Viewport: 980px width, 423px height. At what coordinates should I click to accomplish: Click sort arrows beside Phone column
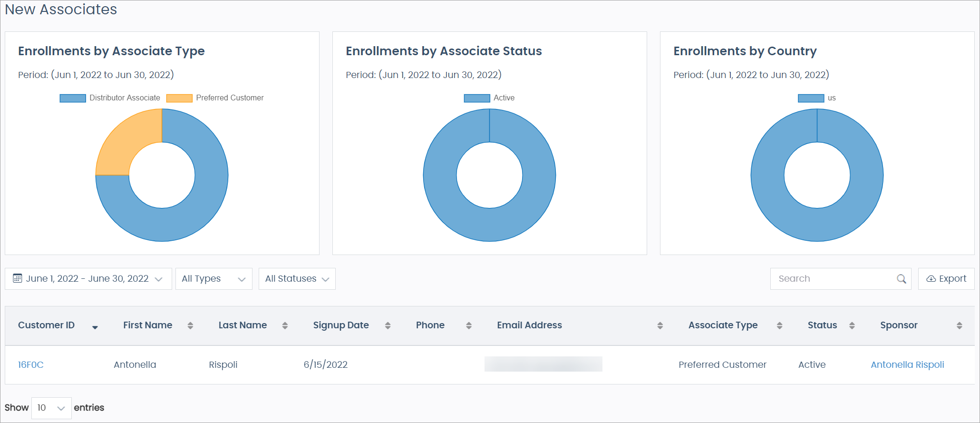(468, 325)
